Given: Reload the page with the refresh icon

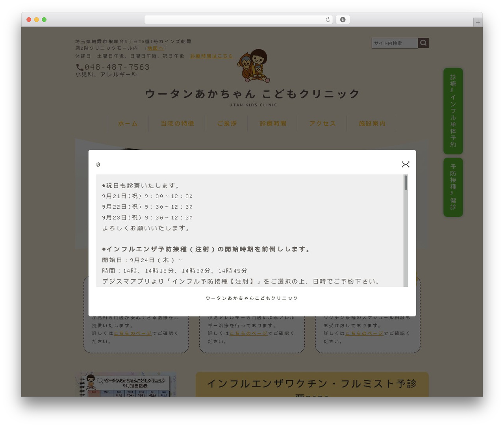Looking at the screenshot, I should click(328, 20).
